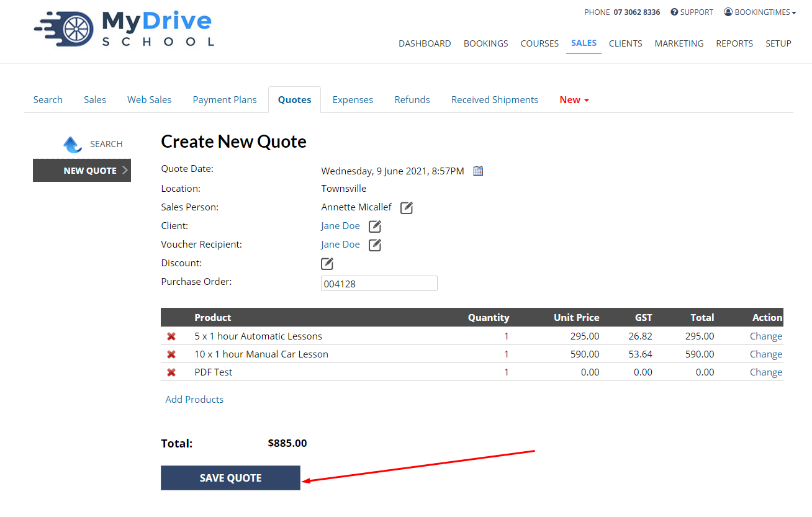
Task: Open the New dropdown menu
Action: (574, 100)
